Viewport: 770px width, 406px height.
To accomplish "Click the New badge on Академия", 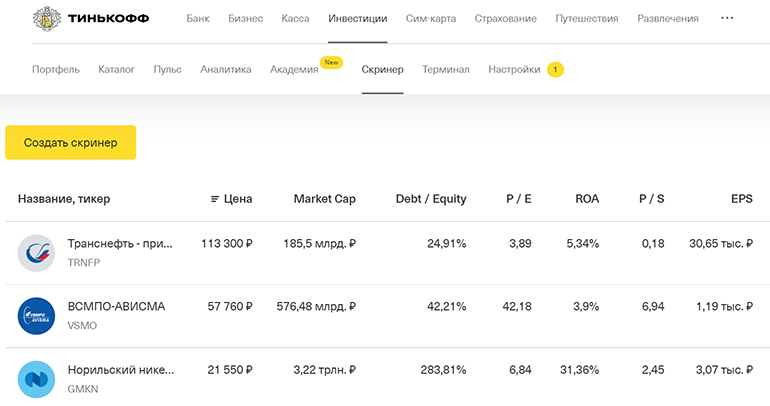I will point(331,62).
